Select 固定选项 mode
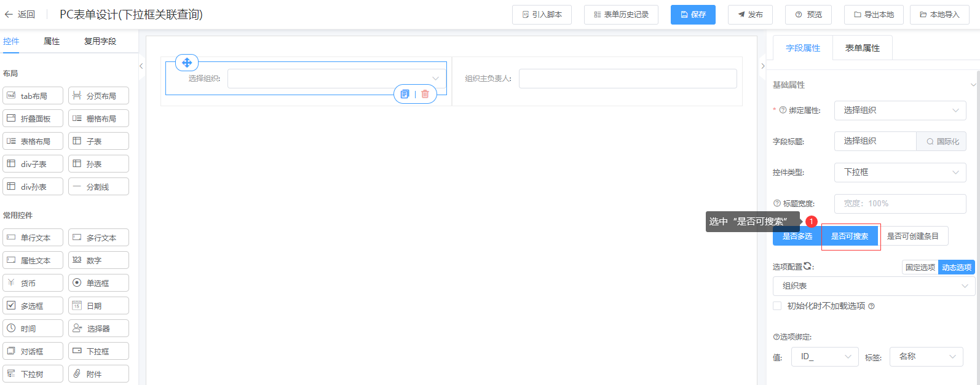Viewport: 980px width, 385px height. coord(920,267)
